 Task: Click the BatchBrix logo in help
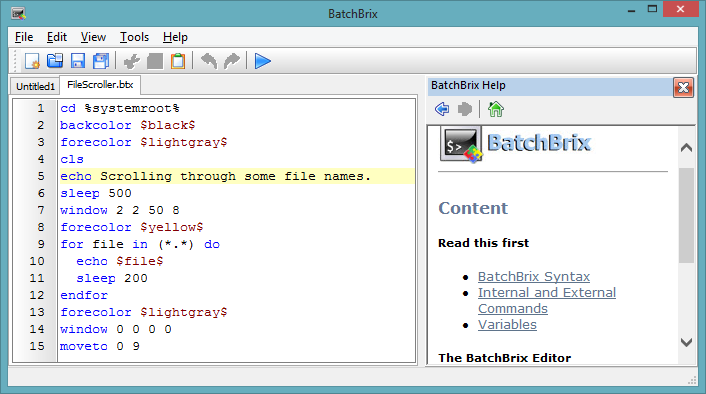coord(516,144)
